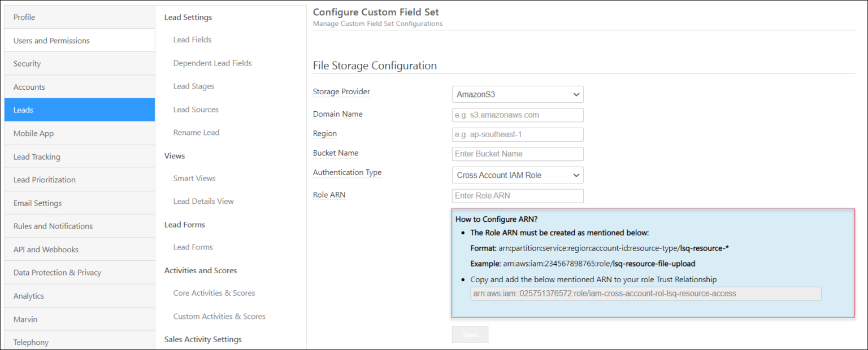The height and width of the screenshot is (350, 868).
Task: Select the cross-account ARN text field
Action: point(645,294)
